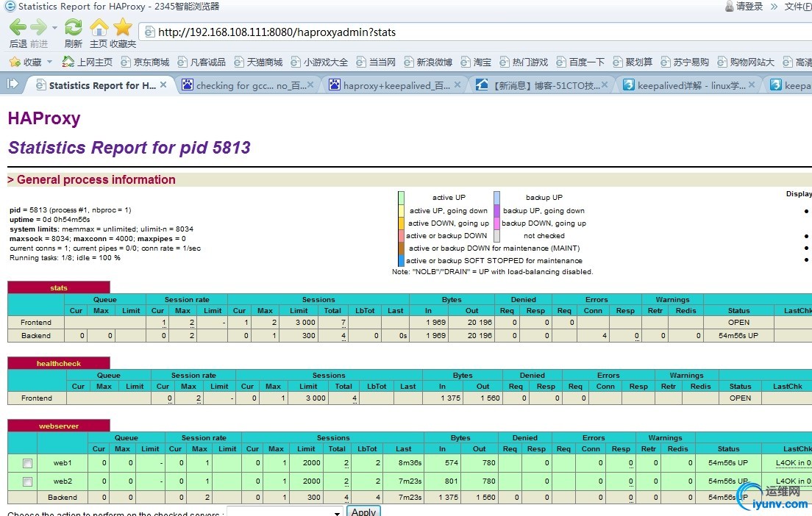812x516 pixels.
Task: Click web2 status 54m56s UP
Action: [728, 481]
